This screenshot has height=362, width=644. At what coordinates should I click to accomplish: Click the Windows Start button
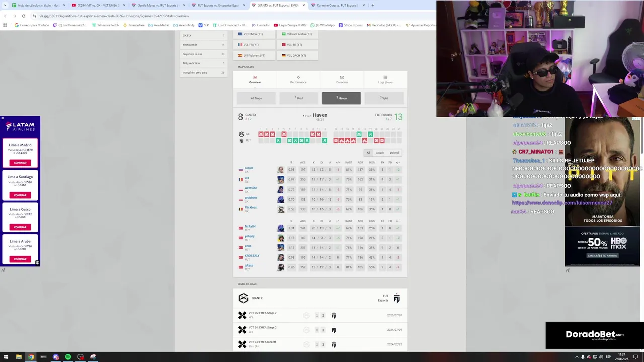[6, 357]
